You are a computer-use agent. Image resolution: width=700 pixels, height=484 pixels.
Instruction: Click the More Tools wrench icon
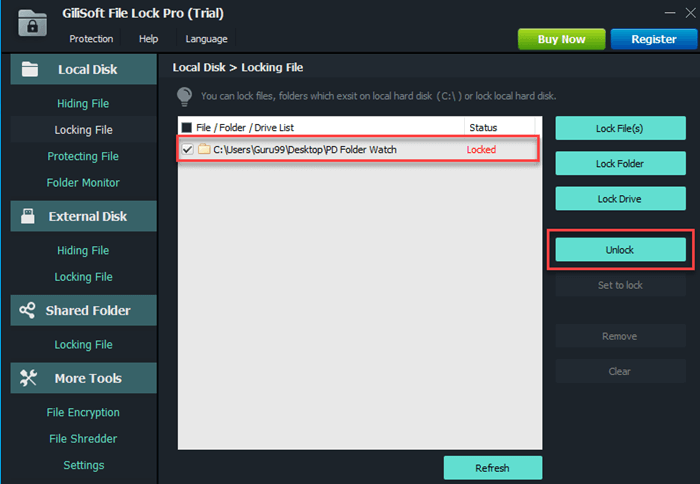pyautogui.click(x=29, y=378)
